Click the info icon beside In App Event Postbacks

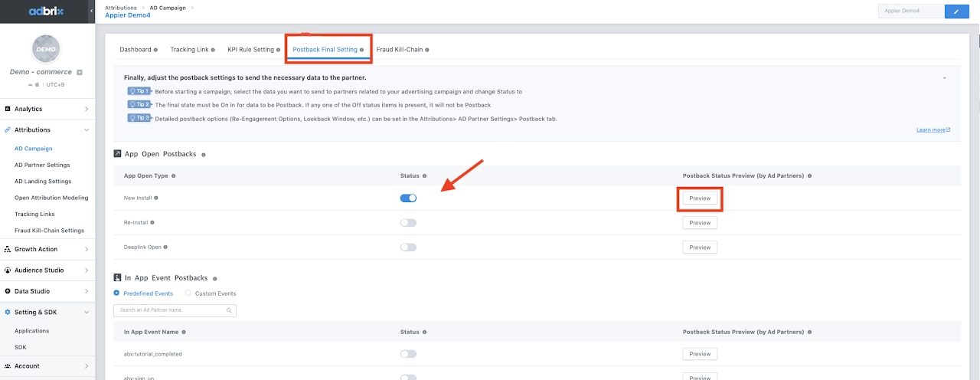(x=215, y=279)
